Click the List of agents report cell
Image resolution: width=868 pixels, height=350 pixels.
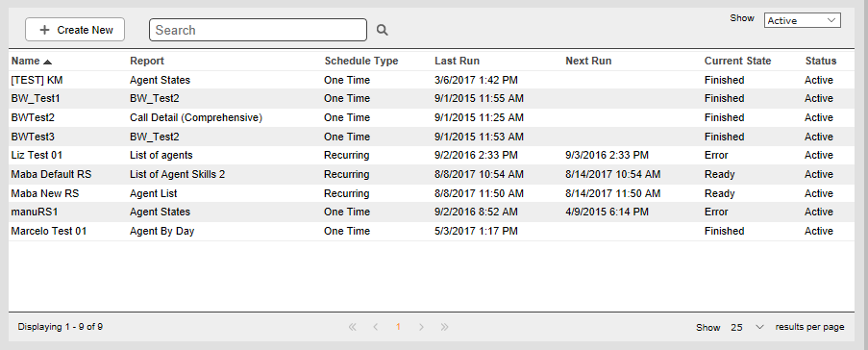click(x=161, y=155)
